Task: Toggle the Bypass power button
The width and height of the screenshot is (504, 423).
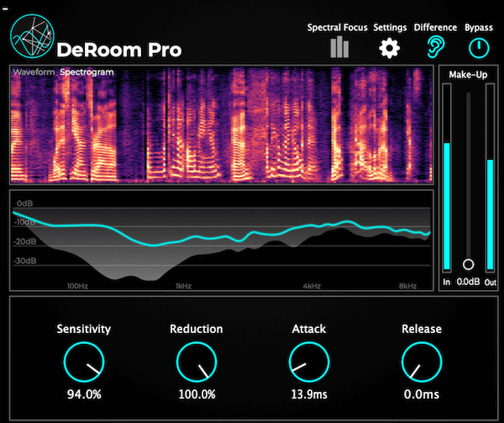Action: [x=479, y=47]
